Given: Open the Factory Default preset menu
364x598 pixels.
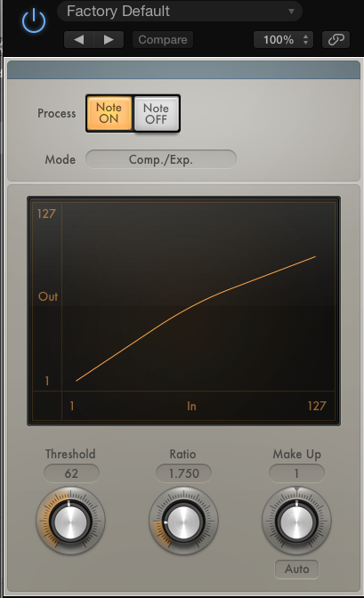Looking at the screenshot, I should point(180,11).
